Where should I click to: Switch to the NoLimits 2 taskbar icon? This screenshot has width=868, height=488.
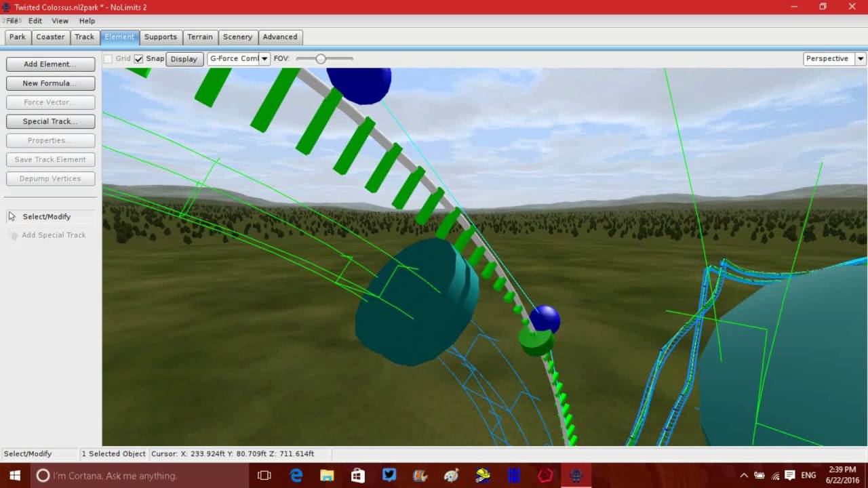(x=576, y=476)
